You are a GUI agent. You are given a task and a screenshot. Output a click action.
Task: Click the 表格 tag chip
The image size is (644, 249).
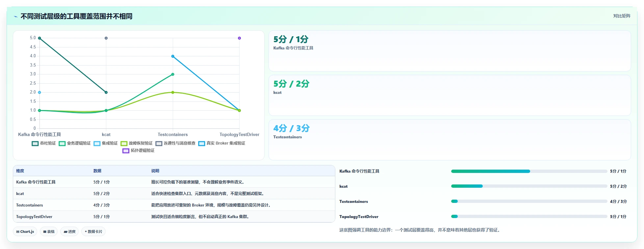tap(49, 232)
